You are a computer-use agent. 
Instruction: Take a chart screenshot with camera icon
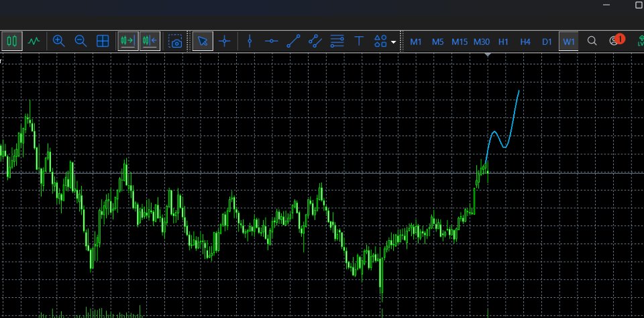click(175, 41)
